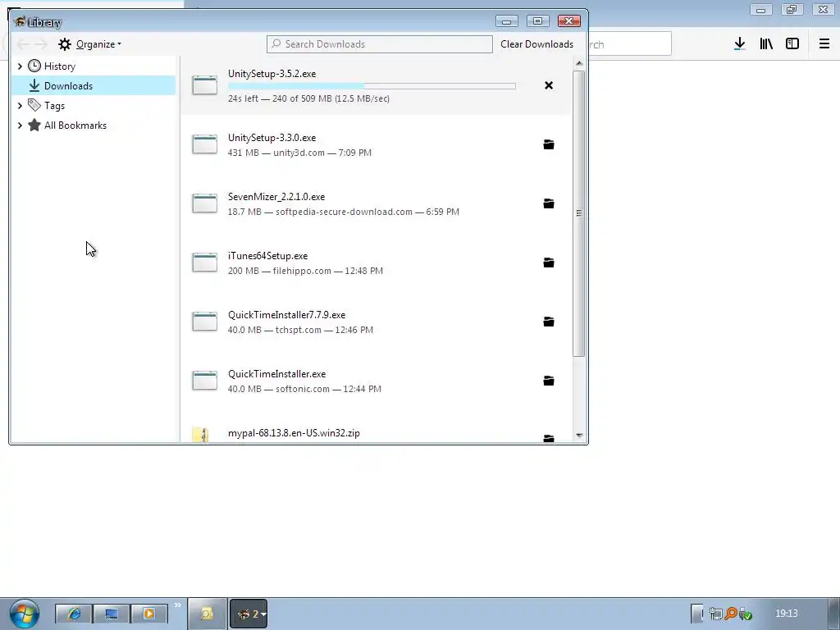
Task: Select History in the sidebar
Action: pos(59,66)
